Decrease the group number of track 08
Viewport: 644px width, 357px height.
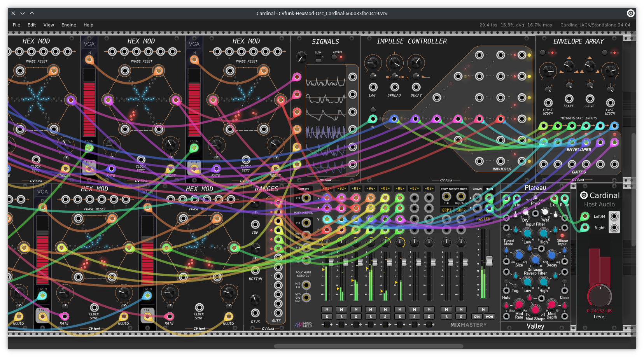pyautogui.click(x=425, y=324)
